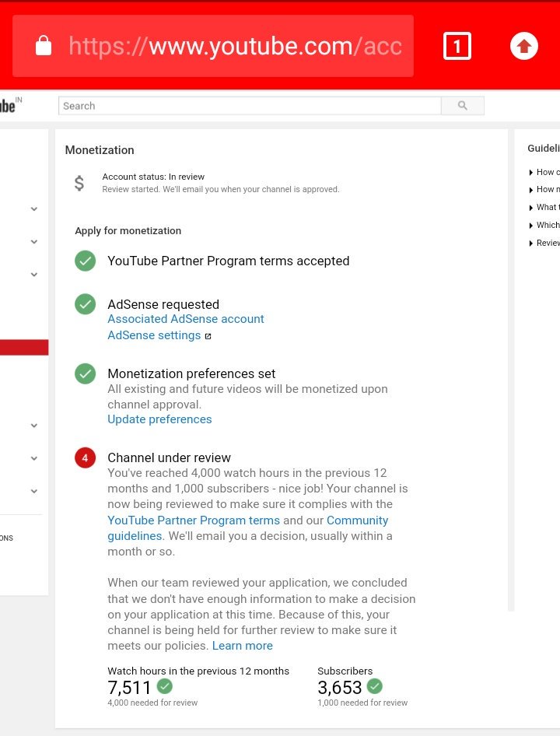Image resolution: width=560 pixels, height=736 pixels.
Task: Tap the white upload arrow browser button
Action: tap(524, 46)
